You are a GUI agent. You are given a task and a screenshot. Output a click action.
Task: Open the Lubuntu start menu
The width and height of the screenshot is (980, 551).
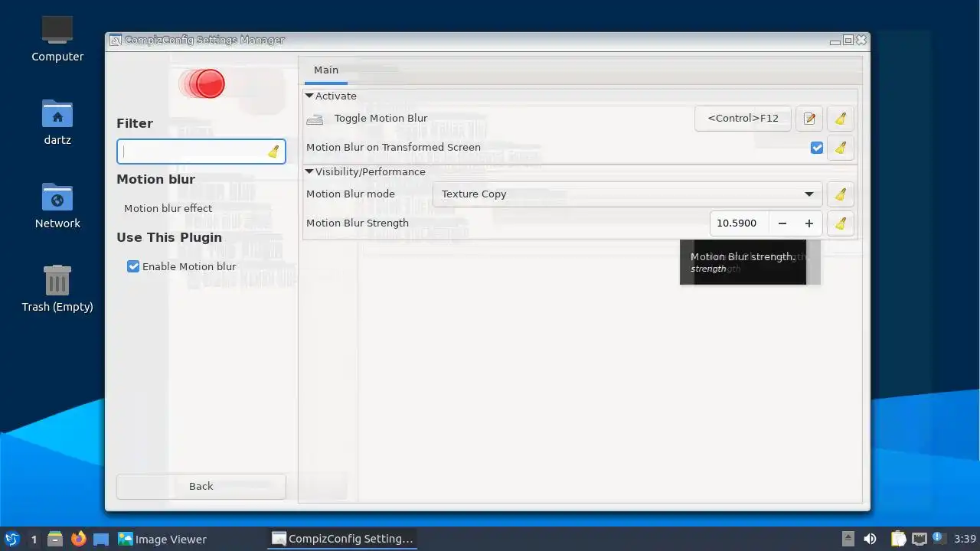(11, 539)
